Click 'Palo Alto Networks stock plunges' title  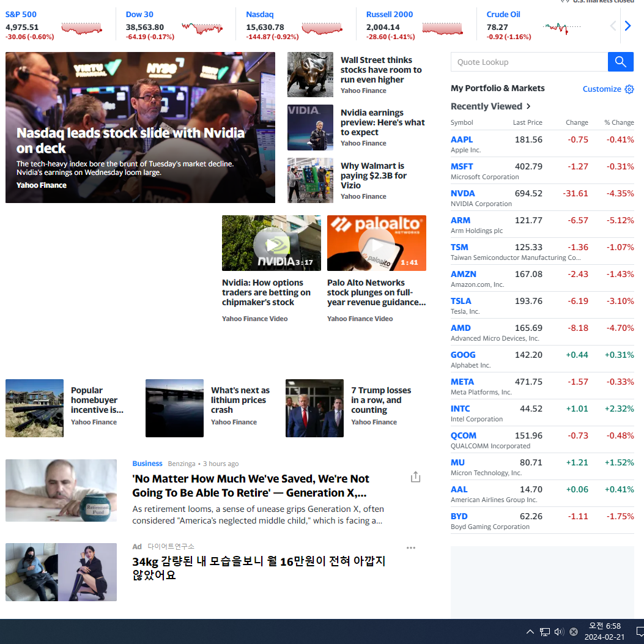click(x=376, y=292)
